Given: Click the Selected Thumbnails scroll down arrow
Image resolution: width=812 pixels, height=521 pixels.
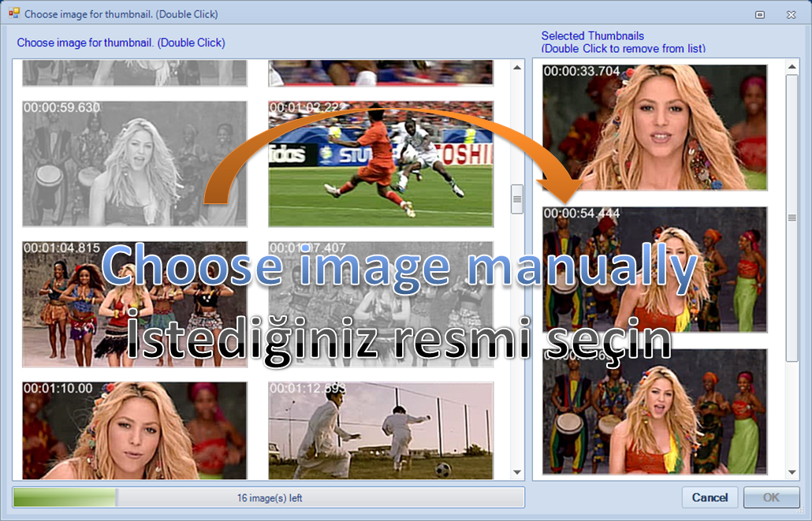Looking at the screenshot, I should click(x=792, y=472).
